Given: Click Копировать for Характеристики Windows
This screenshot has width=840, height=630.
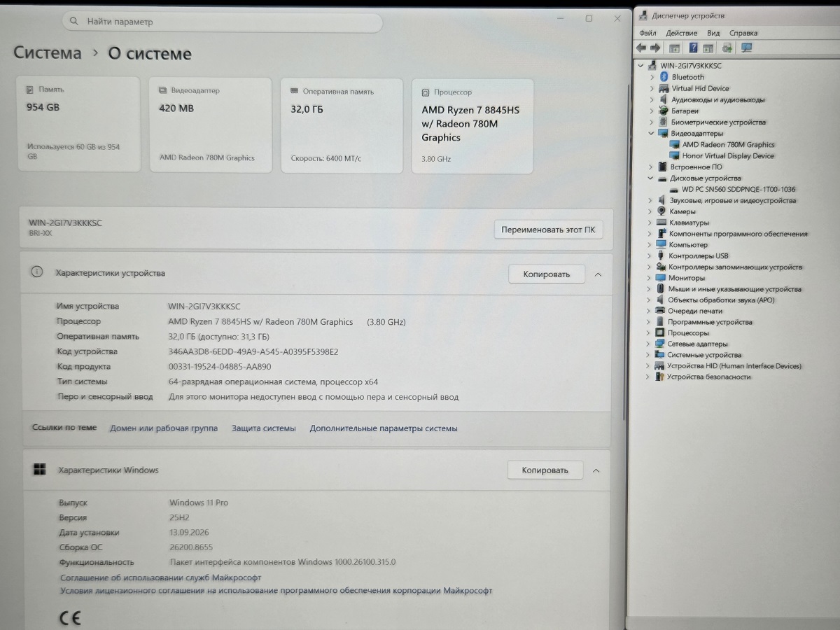Looking at the screenshot, I should click(545, 470).
